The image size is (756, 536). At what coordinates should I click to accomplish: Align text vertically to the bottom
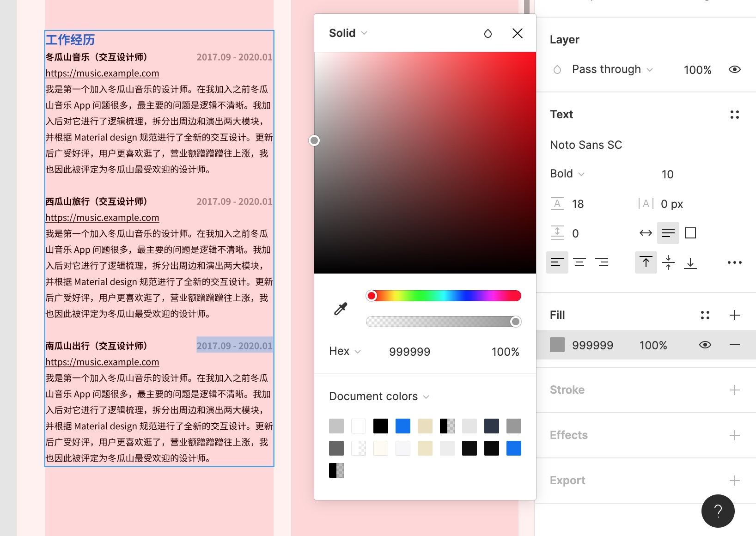click(691, 262)
